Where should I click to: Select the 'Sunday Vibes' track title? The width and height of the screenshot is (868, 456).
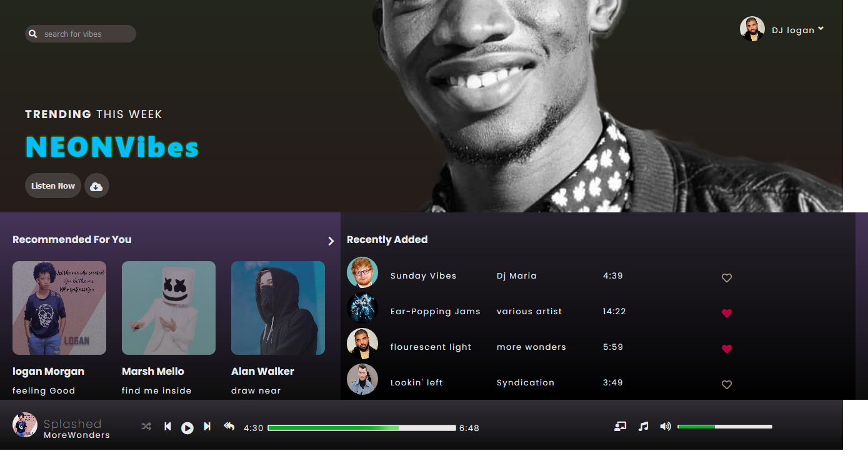[x=423, y=275]
